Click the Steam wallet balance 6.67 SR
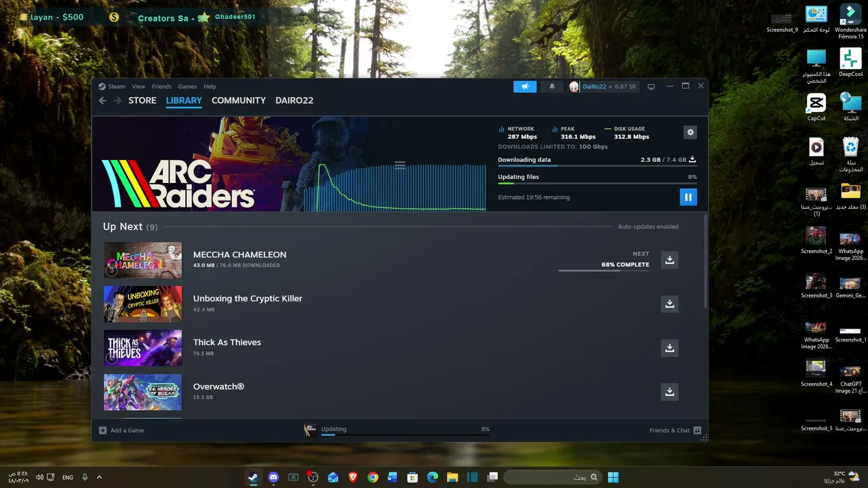 (x=625, y=87)
